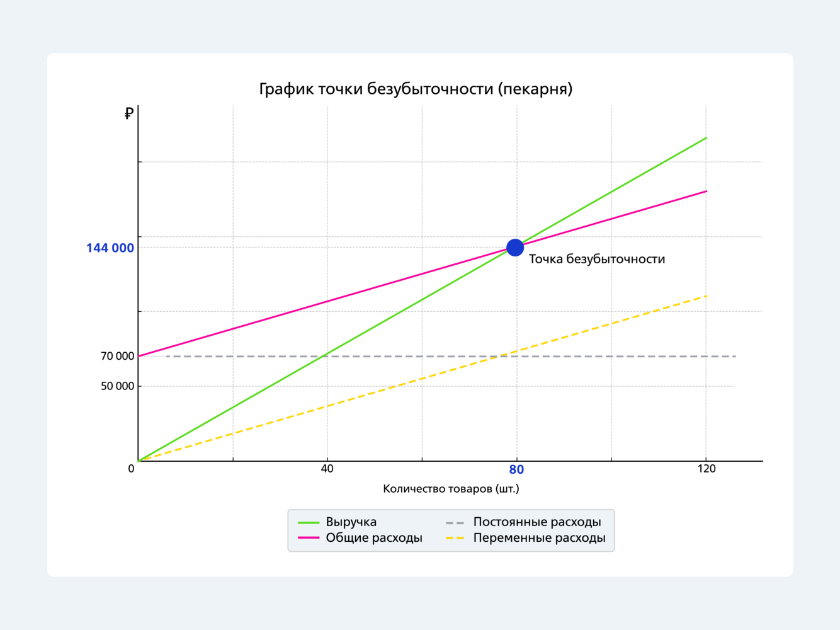Click the blue 80 x-axis value
This screenshot has height=630, width=840.
pos(516,470)
